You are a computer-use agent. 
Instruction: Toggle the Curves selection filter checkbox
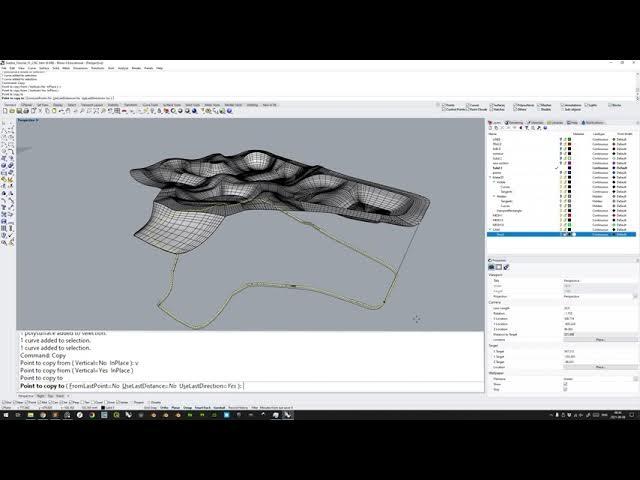click(x=467, y=104)
